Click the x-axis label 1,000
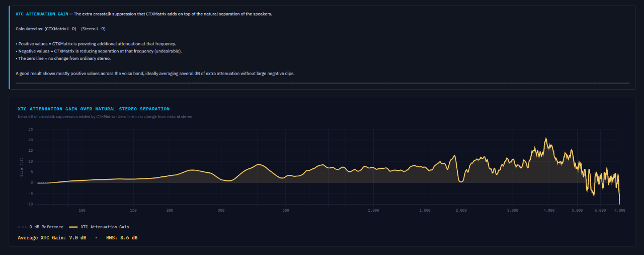 [x=373, y=210]
